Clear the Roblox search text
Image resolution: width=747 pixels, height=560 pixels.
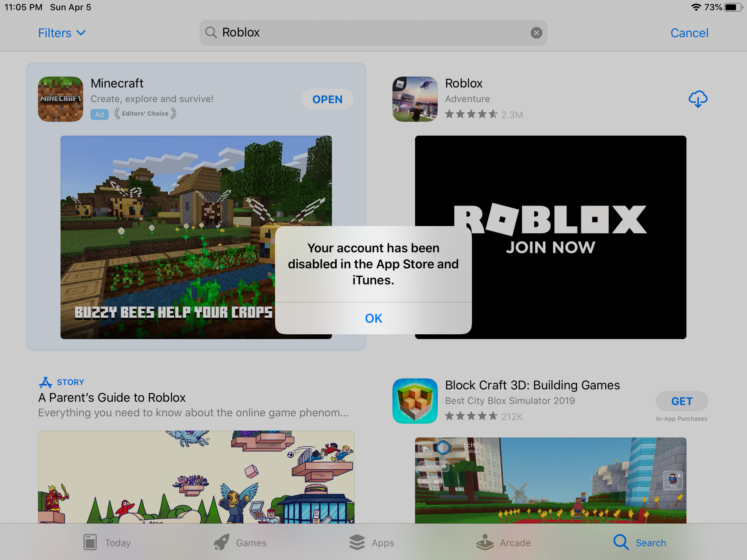536,33
